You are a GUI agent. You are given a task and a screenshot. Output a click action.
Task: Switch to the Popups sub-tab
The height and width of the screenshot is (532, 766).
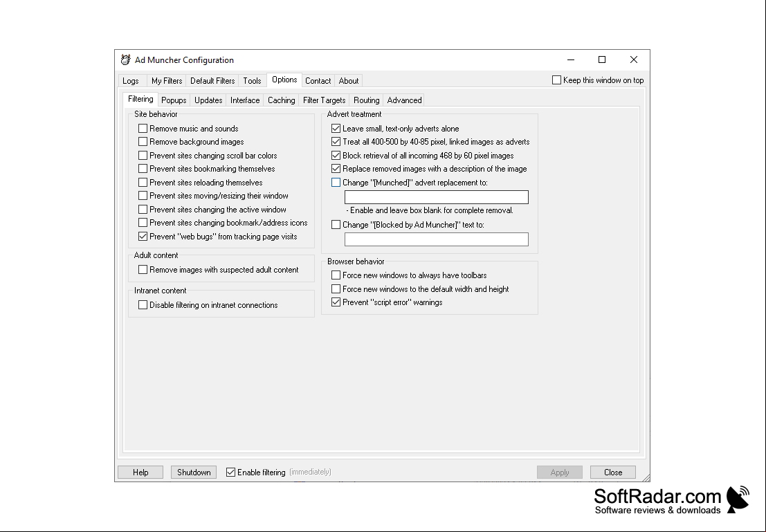click(x=174, y=100)
